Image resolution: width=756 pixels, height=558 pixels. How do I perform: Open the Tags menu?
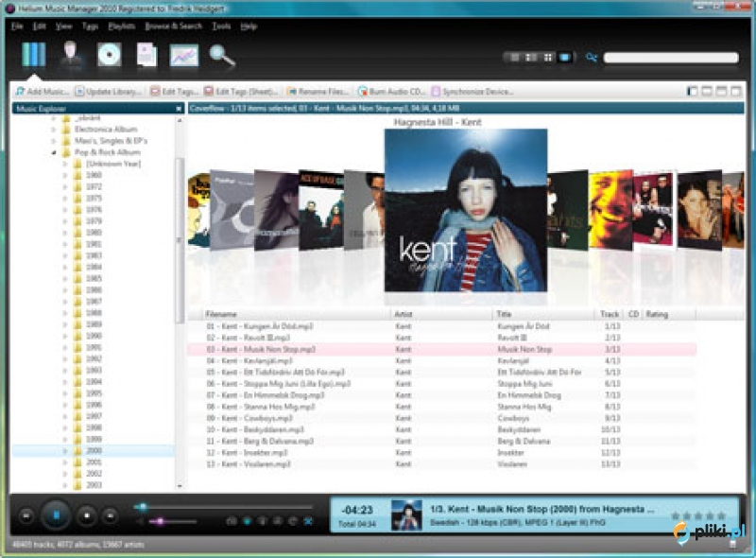[x=90, y=26]
